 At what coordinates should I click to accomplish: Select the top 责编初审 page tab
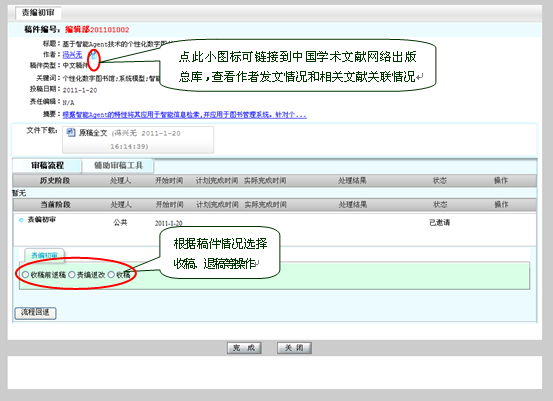(x=38, y=13)
